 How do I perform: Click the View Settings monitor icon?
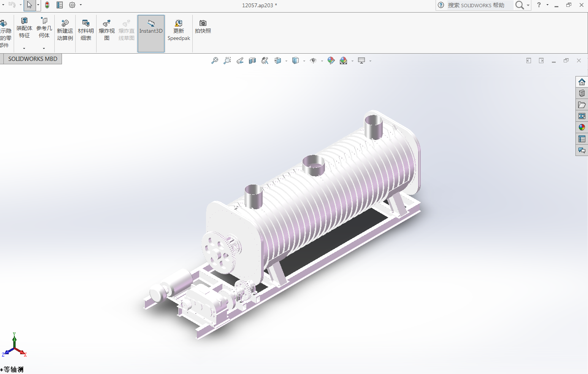(x=361, y=61)
